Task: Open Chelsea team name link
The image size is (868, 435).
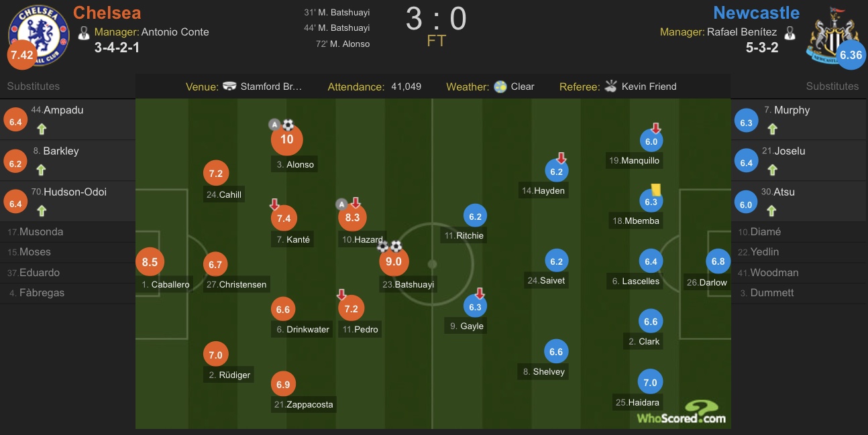Action: 107,12
